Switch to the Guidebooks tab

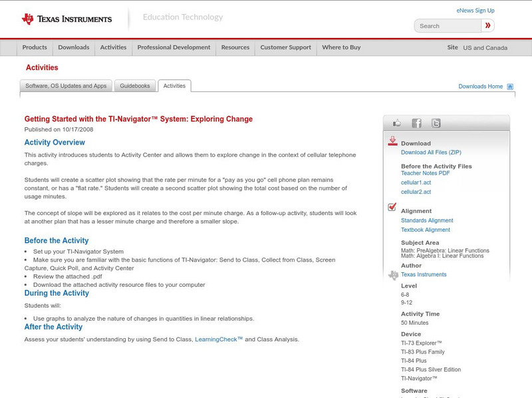(x=135, y=86)
